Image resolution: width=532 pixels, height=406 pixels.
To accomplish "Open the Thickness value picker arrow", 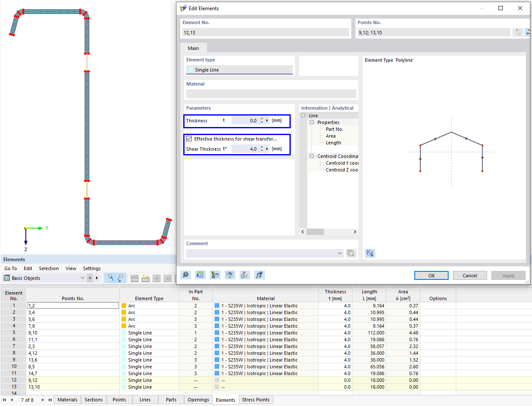I will tap(267, 121).
